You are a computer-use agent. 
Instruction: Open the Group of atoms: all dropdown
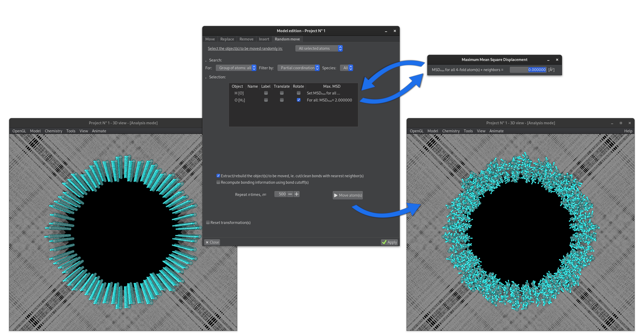point(236,68)
